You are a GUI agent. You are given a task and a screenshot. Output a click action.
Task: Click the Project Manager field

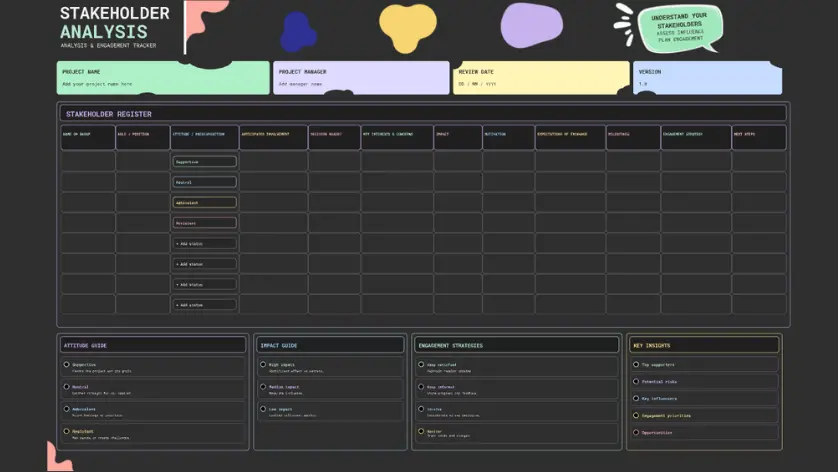(x=361, y=78)
